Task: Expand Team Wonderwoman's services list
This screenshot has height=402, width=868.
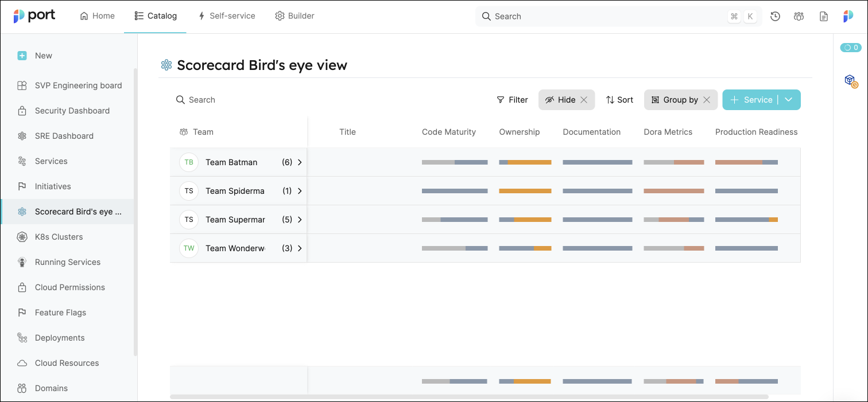Action: click(x=300, y=248)
